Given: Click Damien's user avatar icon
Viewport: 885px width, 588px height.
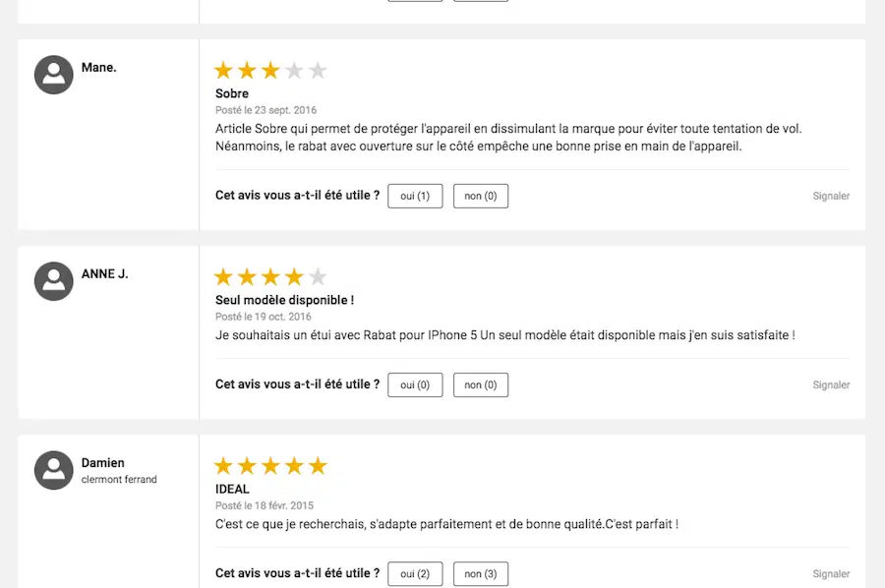Looking at the screenshot, I should click(x=54, y=470).
